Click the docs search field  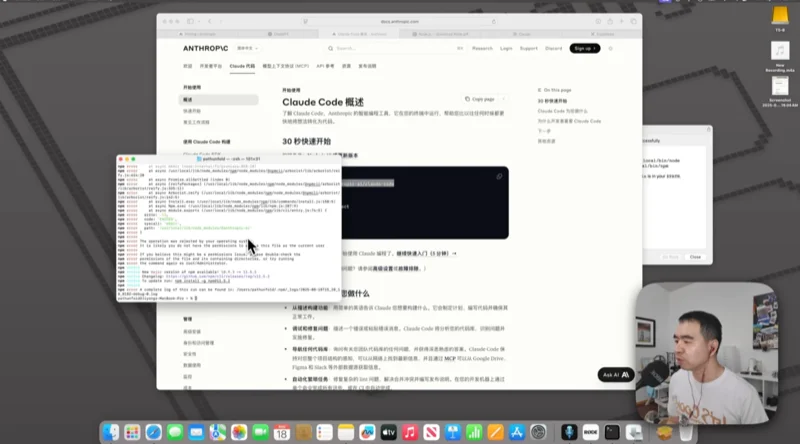click(x=395, y=48)
